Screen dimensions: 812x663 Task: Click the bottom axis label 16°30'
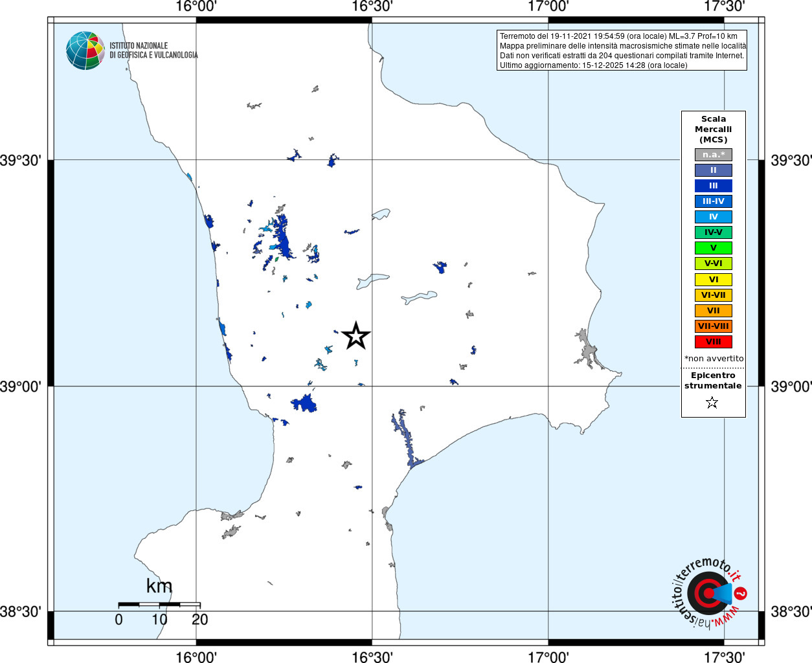pyautogui.click(x=372, y=657)
